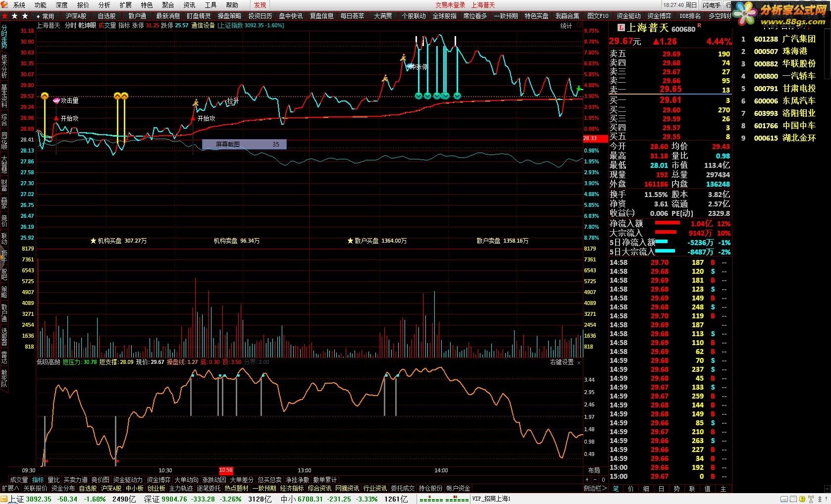Close the 低吸高抛 indicator panel

coord(579,362)
